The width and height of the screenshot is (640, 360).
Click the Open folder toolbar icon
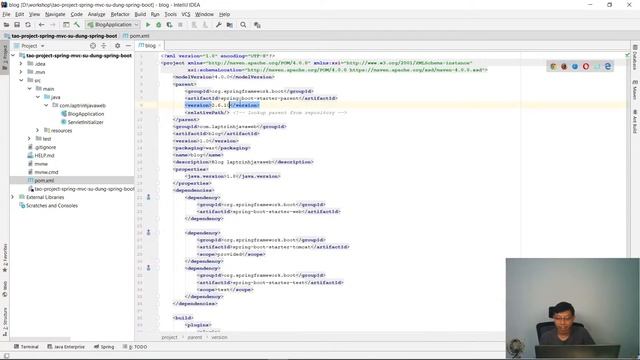[x=6, y=25]
